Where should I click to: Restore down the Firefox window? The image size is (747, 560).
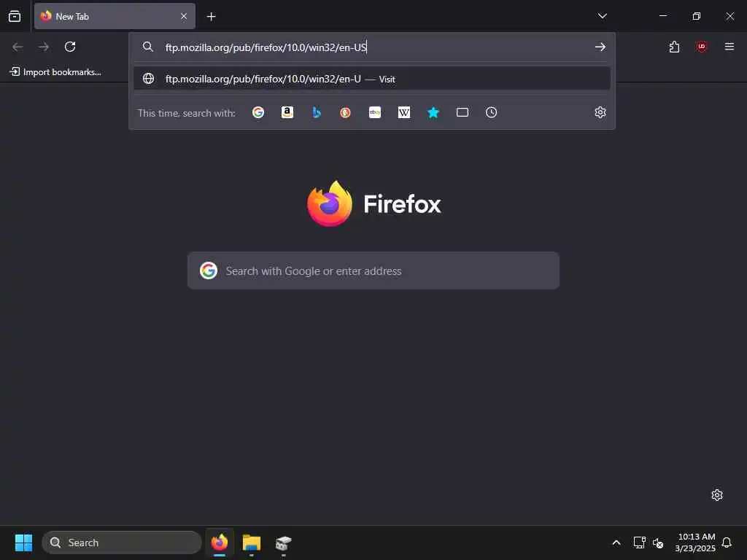(696, 16)
